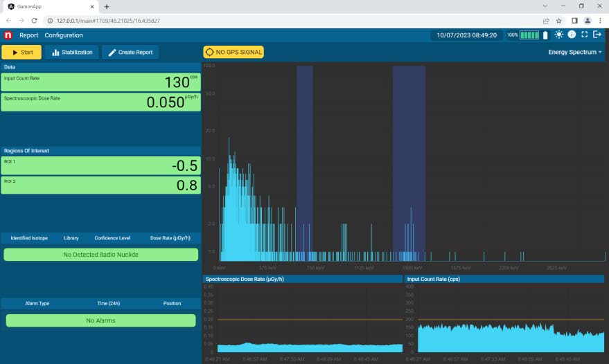Open the browser side panel
The height and width of the screenshot is (364, 609).
pos(575,21)
